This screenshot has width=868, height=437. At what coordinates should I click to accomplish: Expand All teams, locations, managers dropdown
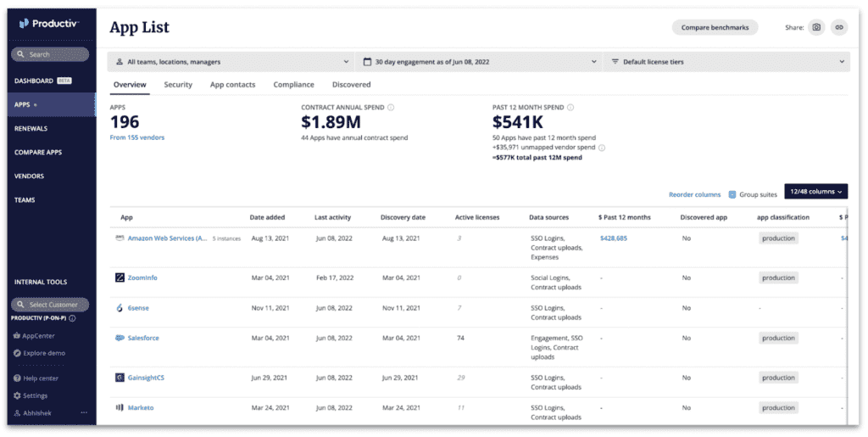[231, 62]
